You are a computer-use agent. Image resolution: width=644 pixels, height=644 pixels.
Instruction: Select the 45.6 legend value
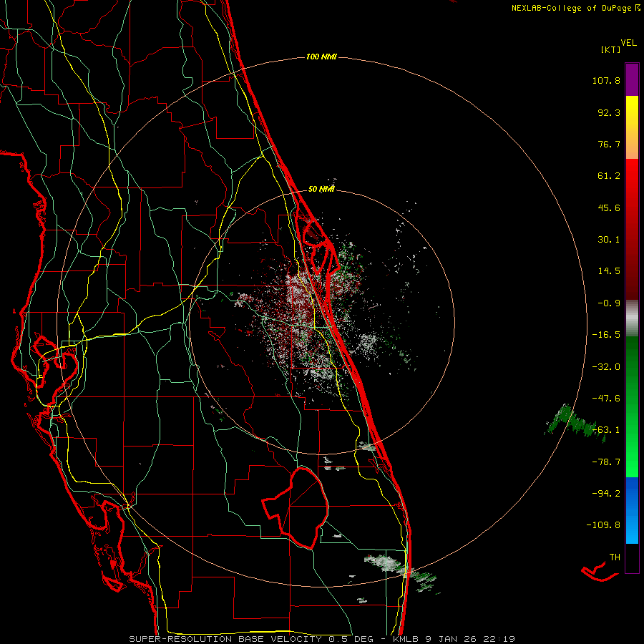click(609, 208)
